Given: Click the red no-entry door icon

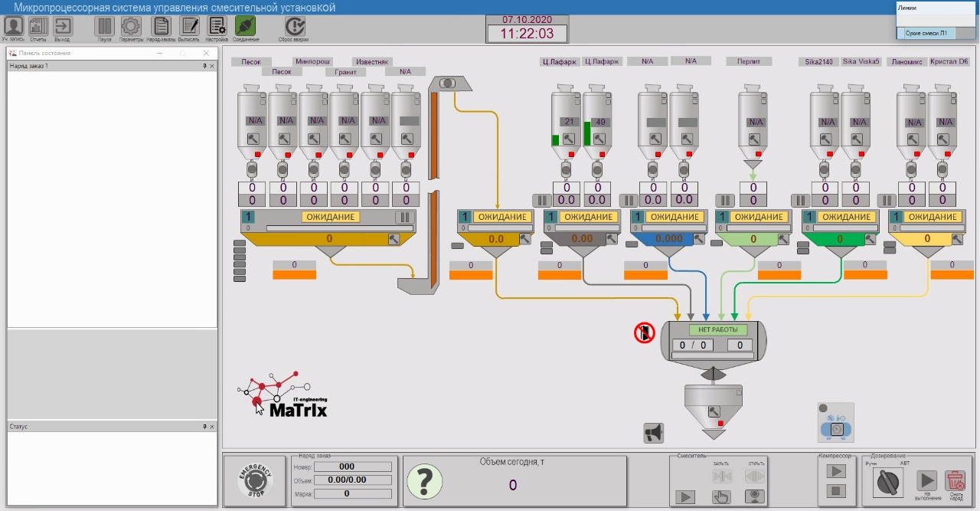Looking at the screenshot, I should coord(644,332).
